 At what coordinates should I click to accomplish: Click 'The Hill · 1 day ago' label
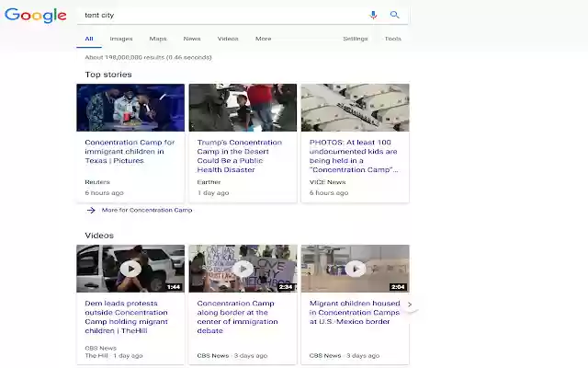point(114,356)
